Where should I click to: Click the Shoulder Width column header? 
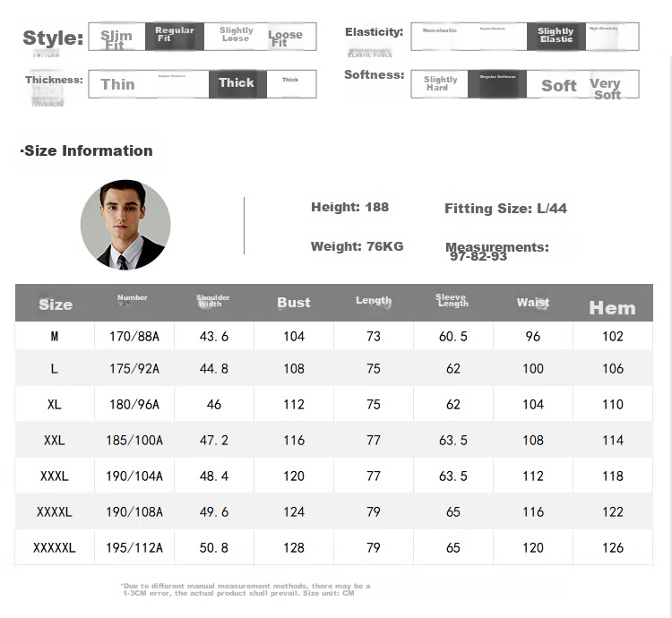(x=212, y=301)
